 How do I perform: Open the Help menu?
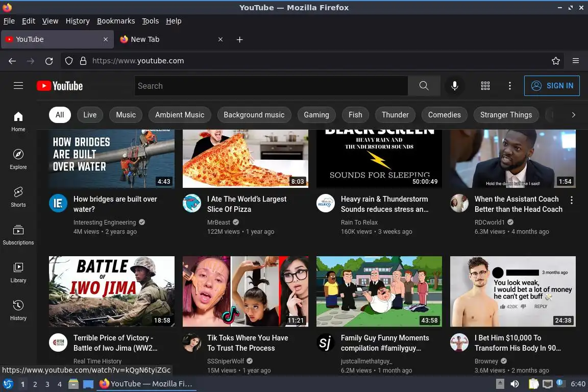(x=174, y=21)
